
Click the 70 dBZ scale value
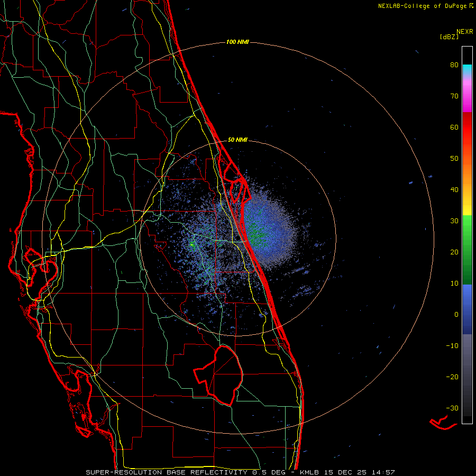pos(454,96)
